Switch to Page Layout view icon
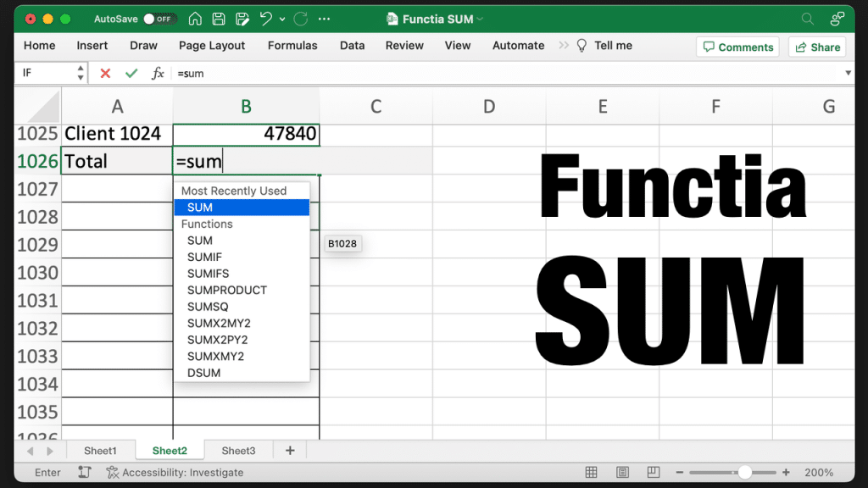This screenshot has height=488, width=868. (622, 473)
